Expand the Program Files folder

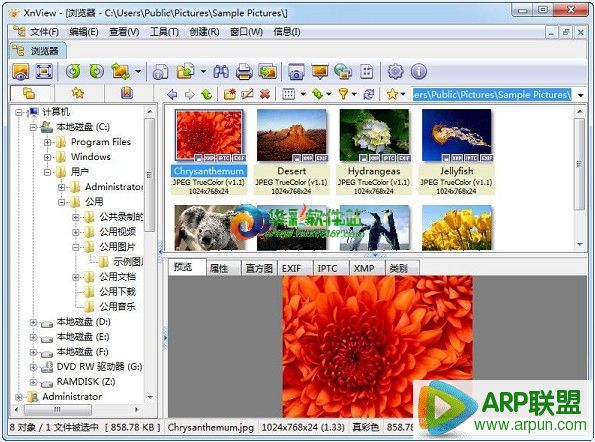(x=47, y=142)
